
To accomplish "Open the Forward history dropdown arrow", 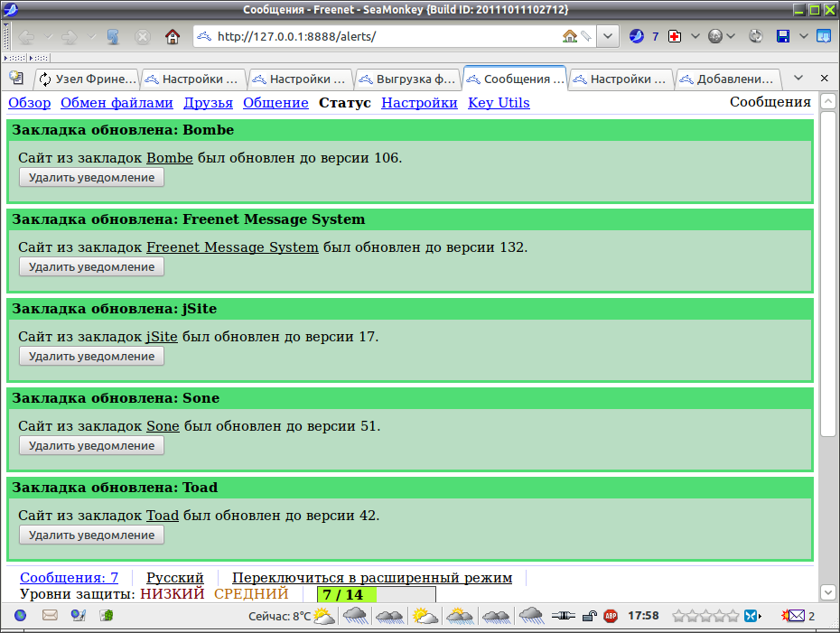I will 91,36.
